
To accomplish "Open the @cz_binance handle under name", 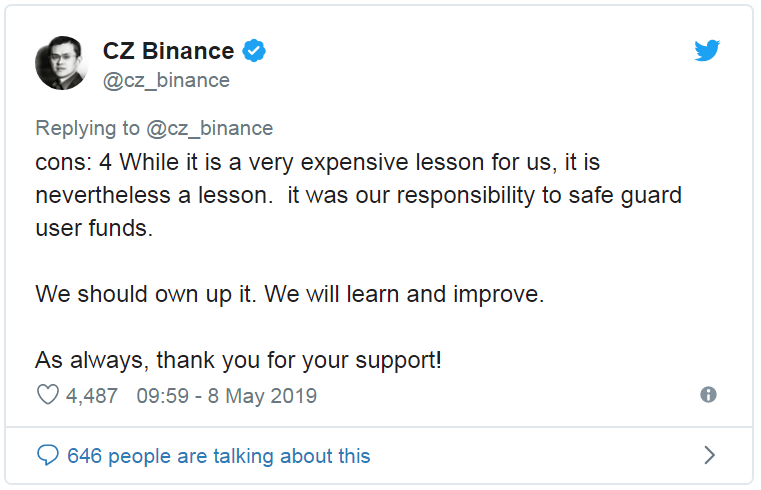I will pos(166,80).
